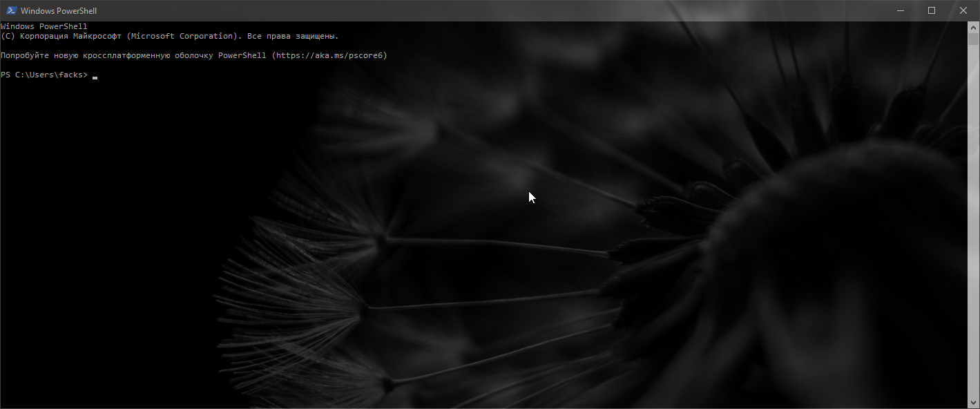
Task: Click the console background near the dandelion wallpaper
Action: coord(483,276)
